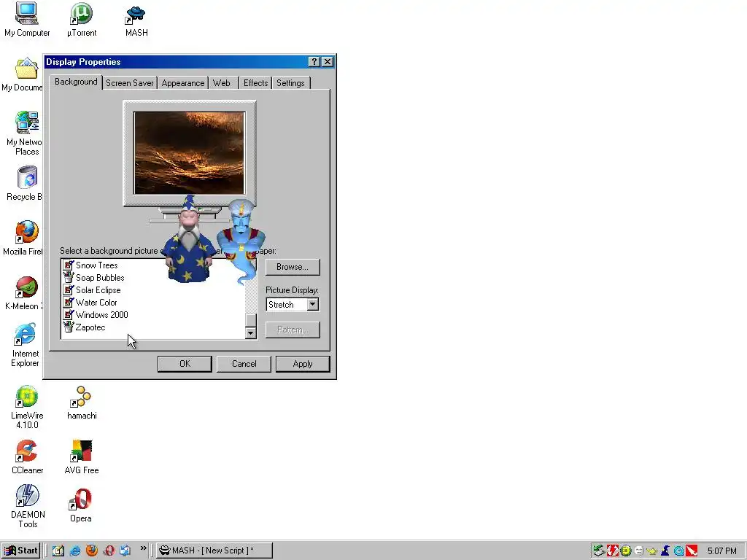Click the red tray icon next to the clock

(692, 551)
